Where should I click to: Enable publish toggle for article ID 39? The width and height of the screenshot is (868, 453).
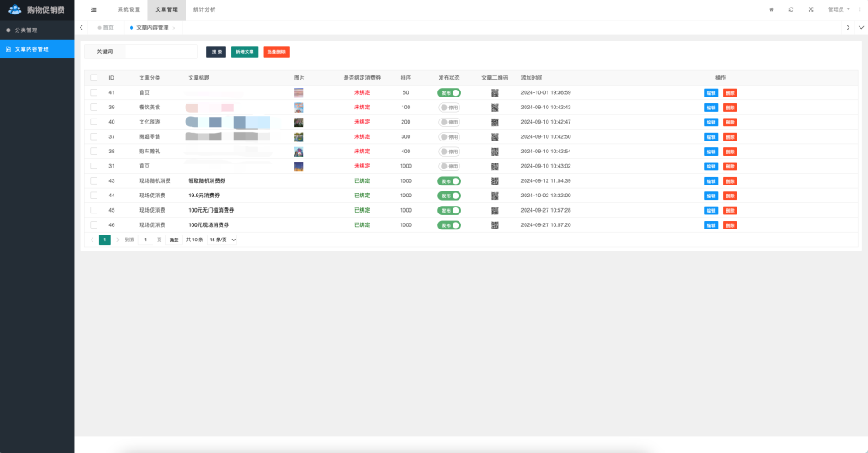point(449,108)
